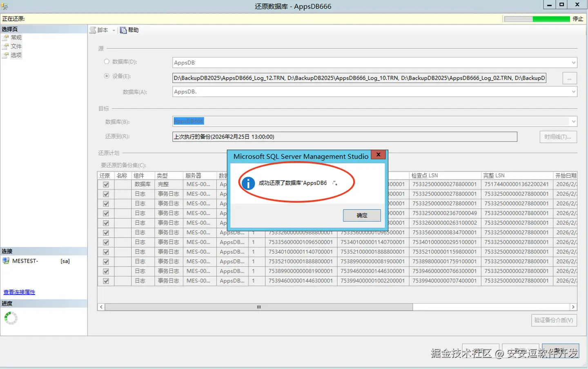The height and width of the screenshot is (369, 588).
Task: Click the 还原到(R) restore point field
Action: 345,137
